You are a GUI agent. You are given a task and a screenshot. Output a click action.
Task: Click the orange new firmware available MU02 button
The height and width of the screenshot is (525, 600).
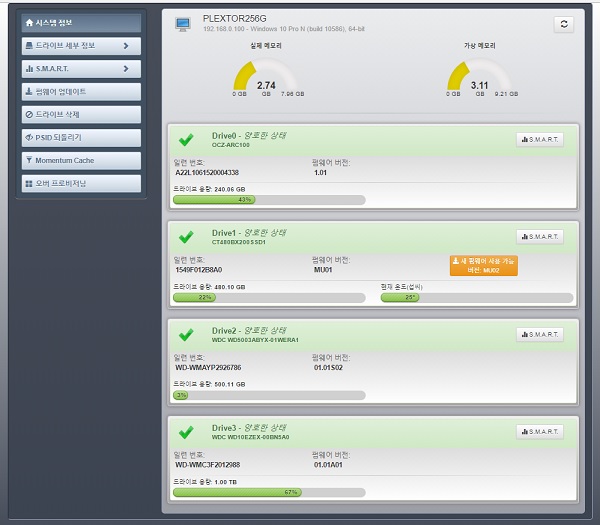pos(484,266)
